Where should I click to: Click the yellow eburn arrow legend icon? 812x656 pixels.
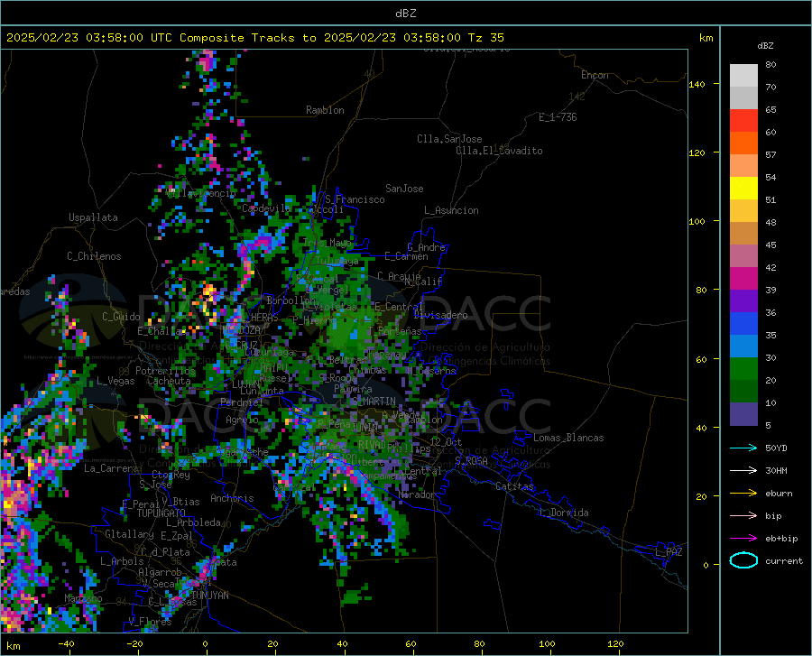pyautogui.click(x=743, y=493)
